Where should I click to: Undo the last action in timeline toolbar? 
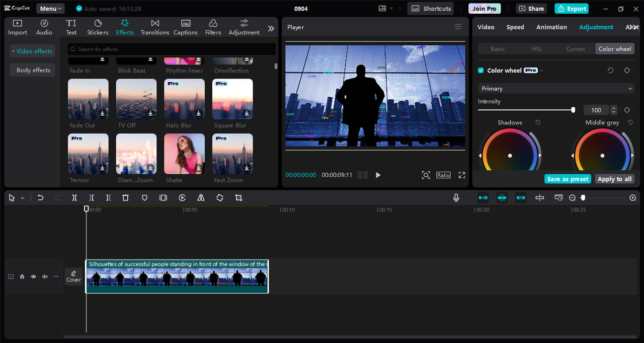point(41,198)
